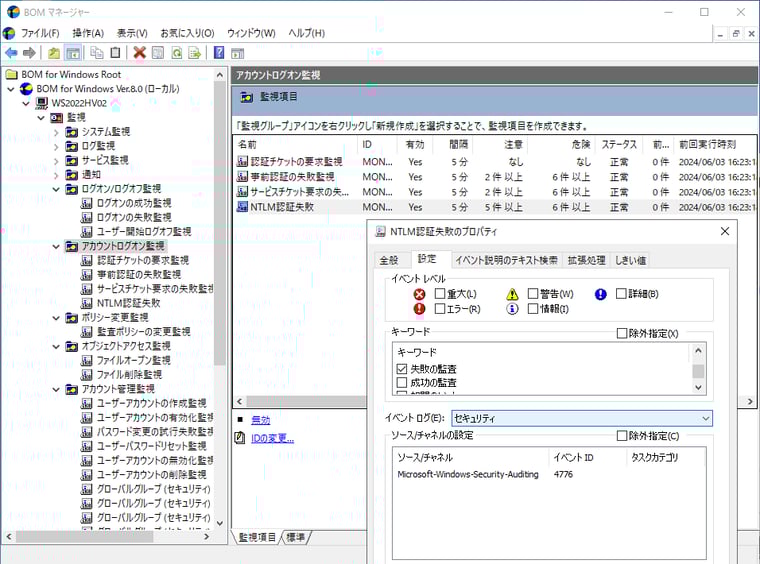Click the Forward arrow toolbar icon
Viewport: 760px width, 564px height.
(29, 53)
